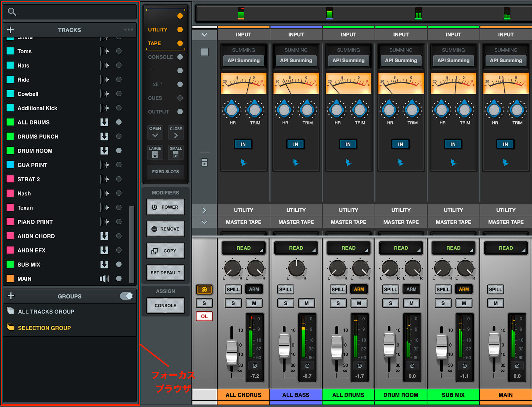Click the record-enable icon above S button
532x407 pixels.
point(204,290)
